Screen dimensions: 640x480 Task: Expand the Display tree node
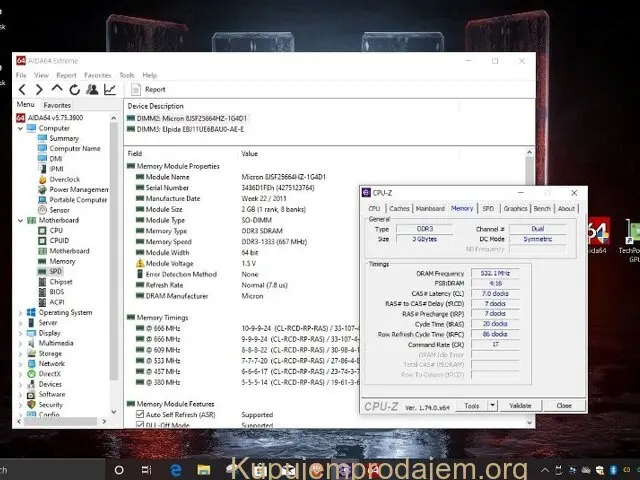[x=20, y=333]
